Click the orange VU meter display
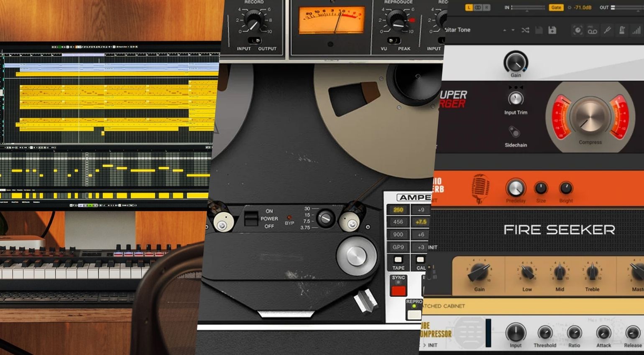The height and width of the screenshot is (355, 644). pyautogui.click(x=331, y=20)
